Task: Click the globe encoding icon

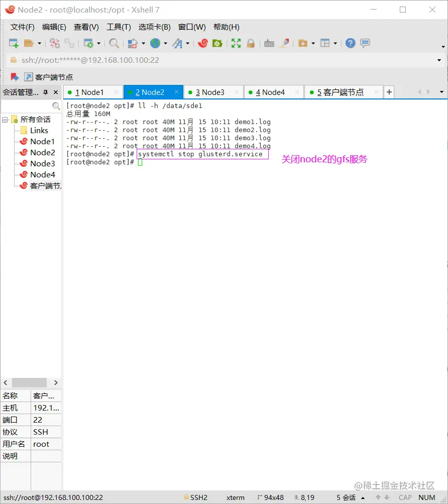Action: click(x=155, y=43)
